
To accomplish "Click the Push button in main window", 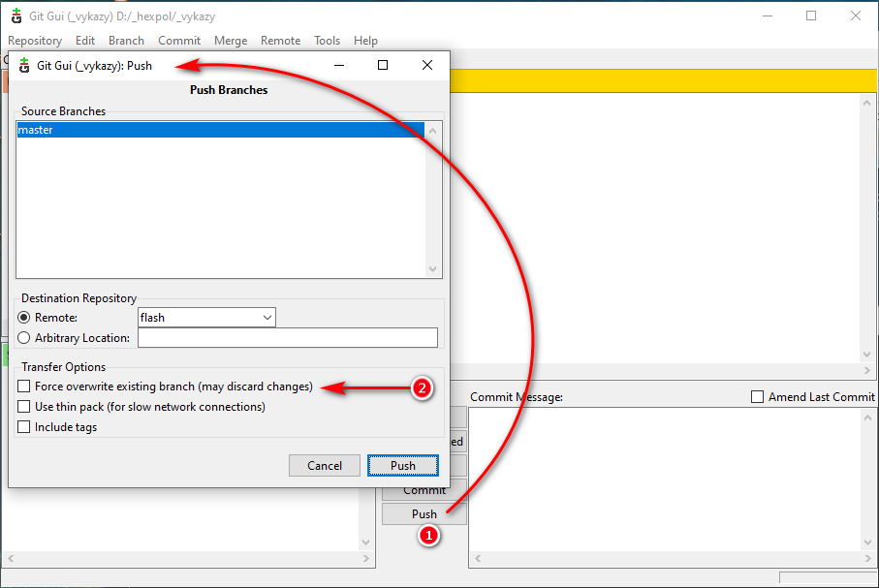I will click(x=424, y=514).
